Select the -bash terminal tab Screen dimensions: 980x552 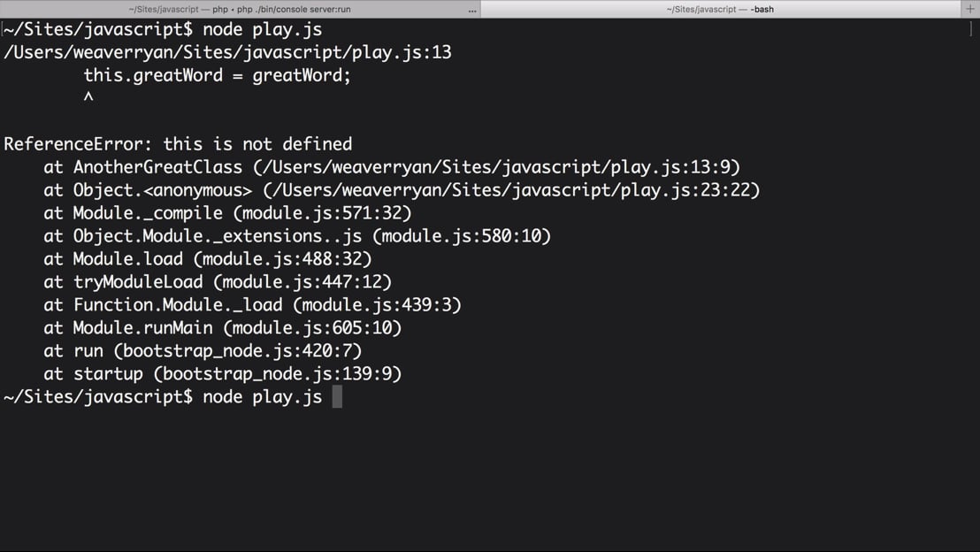[x=719, y=9]
